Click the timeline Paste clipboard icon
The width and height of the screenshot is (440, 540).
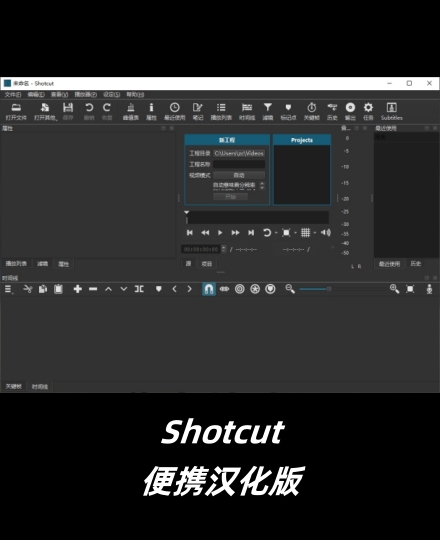[58, 289]
